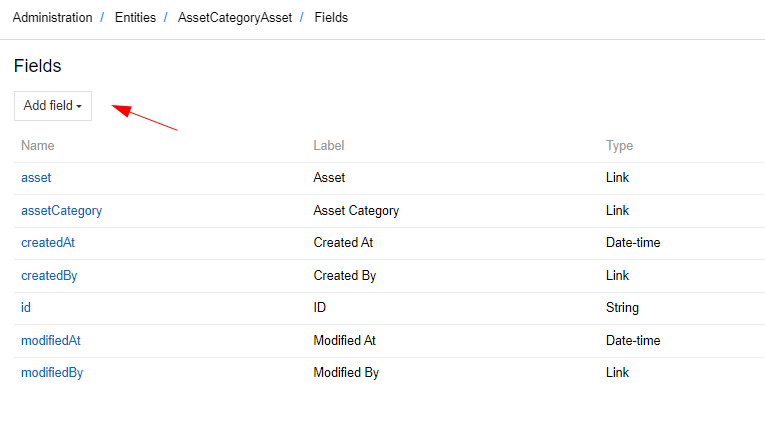
Task: Open the modifiedBy field link
Action: coord(52,372)
